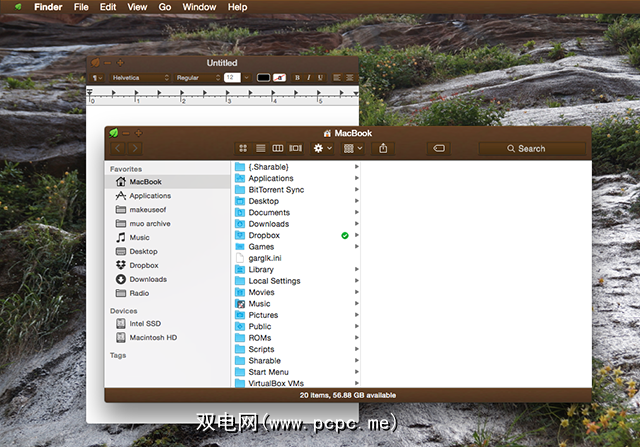
Task: Switch Finder to icon view
Action: click(243, 148)
